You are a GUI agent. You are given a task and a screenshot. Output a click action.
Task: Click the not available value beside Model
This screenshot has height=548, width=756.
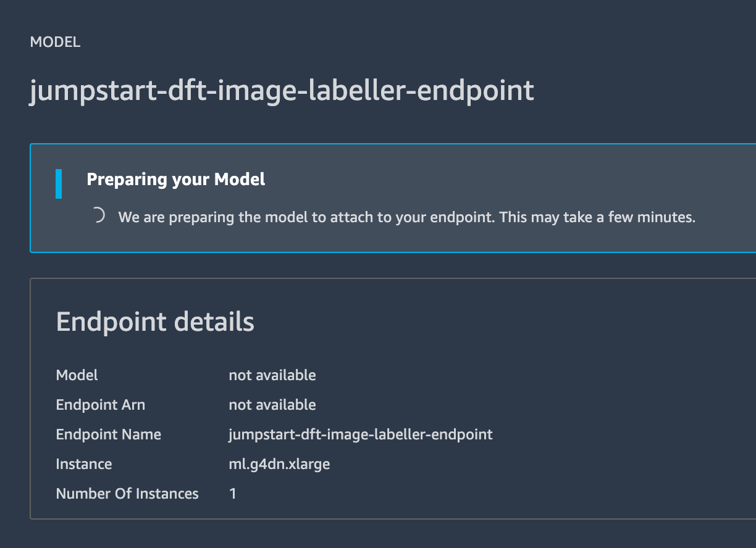click(272, 375)
